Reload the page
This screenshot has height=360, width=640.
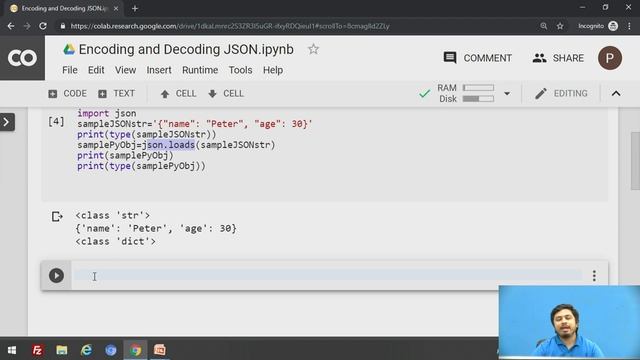coord(43,26)
